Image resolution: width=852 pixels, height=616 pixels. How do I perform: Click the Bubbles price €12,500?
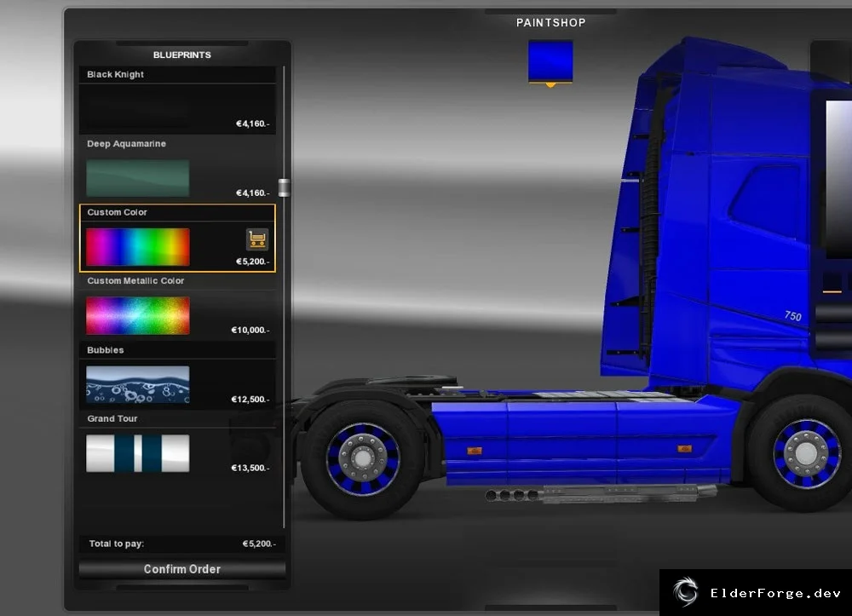250,400
